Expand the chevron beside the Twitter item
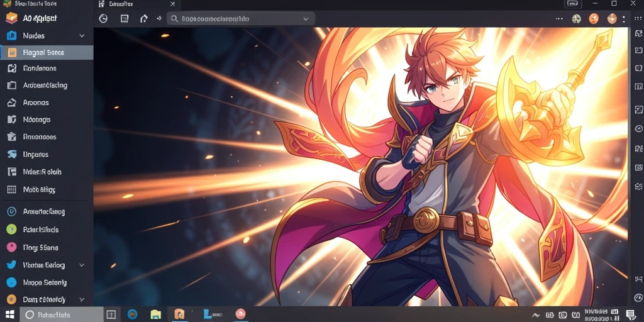This screenshot has height=322, width=644. [x=82, y=265]
